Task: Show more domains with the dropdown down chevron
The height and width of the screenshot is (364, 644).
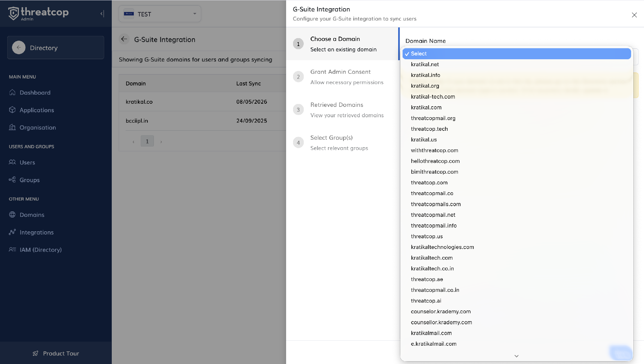Action: click(x=517, y=356)
